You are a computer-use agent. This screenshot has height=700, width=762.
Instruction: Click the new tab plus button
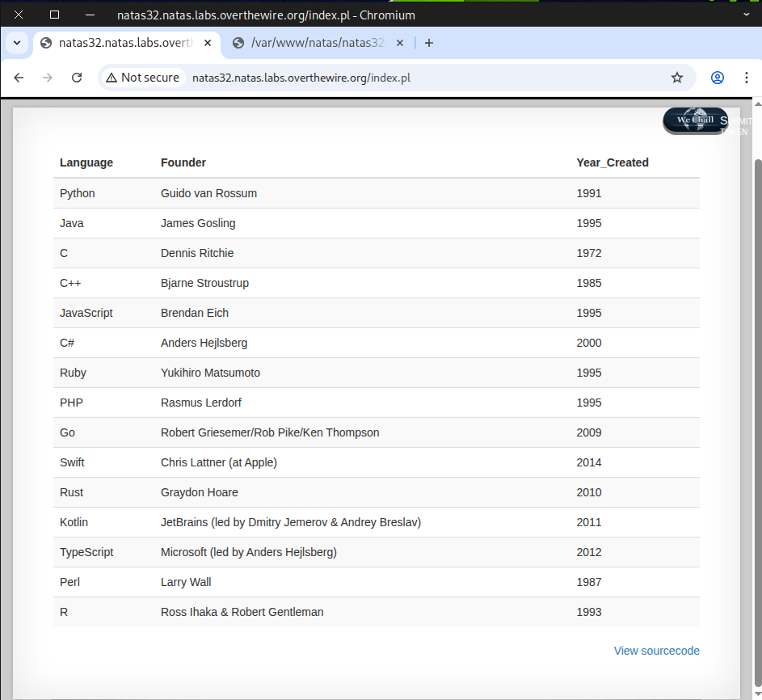click(x=429, y=43)
